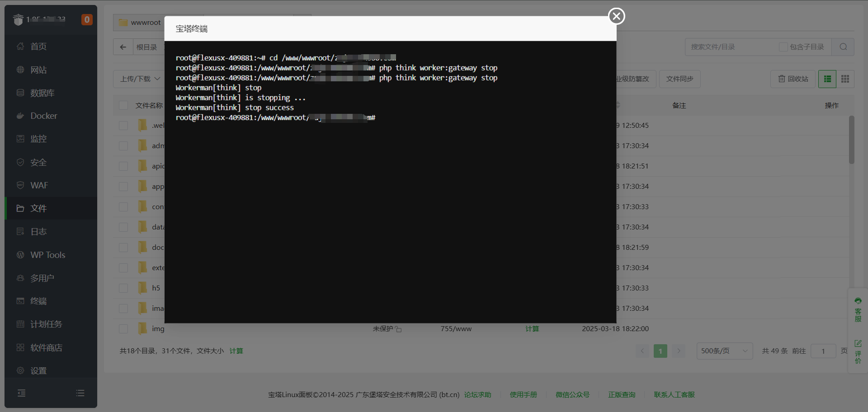Check the box for img folder

[123, 329]
